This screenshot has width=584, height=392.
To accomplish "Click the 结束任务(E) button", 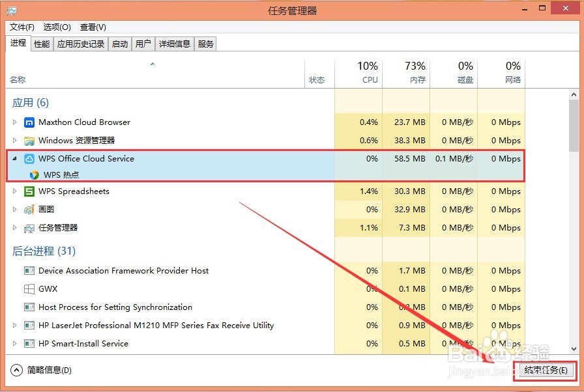I will pos(546,371).
